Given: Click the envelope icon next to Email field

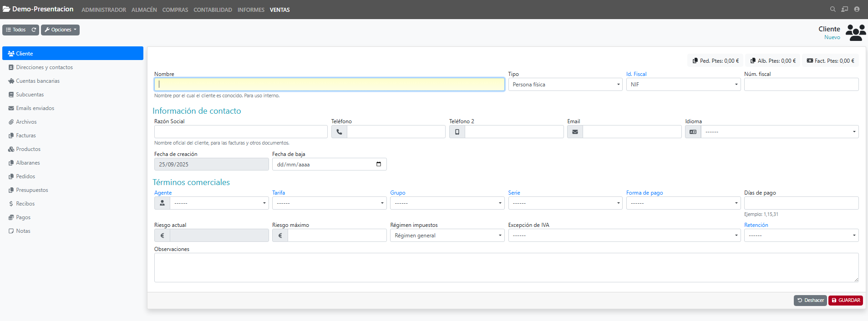Looking at the screenshot, I should point(575,132).
